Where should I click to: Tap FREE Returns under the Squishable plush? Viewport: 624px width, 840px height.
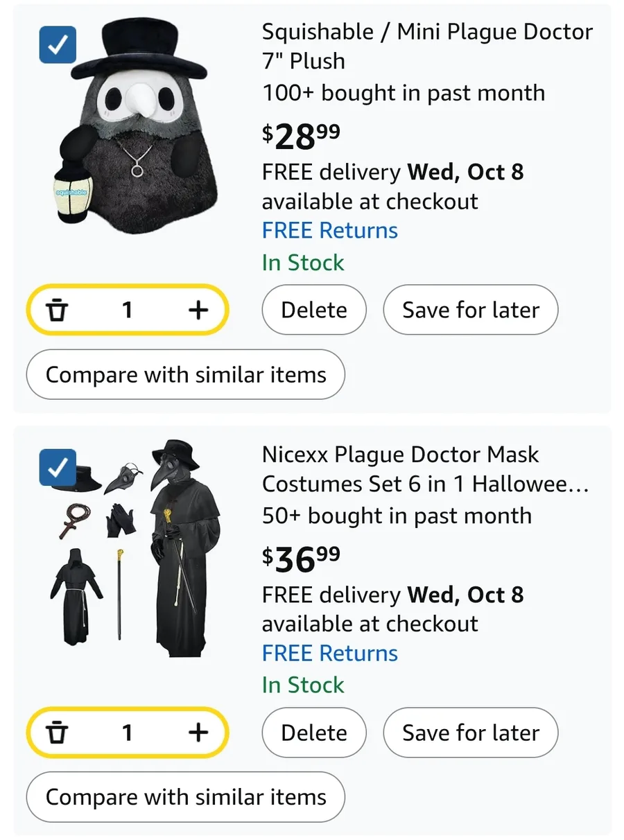(x=330, y=231)
